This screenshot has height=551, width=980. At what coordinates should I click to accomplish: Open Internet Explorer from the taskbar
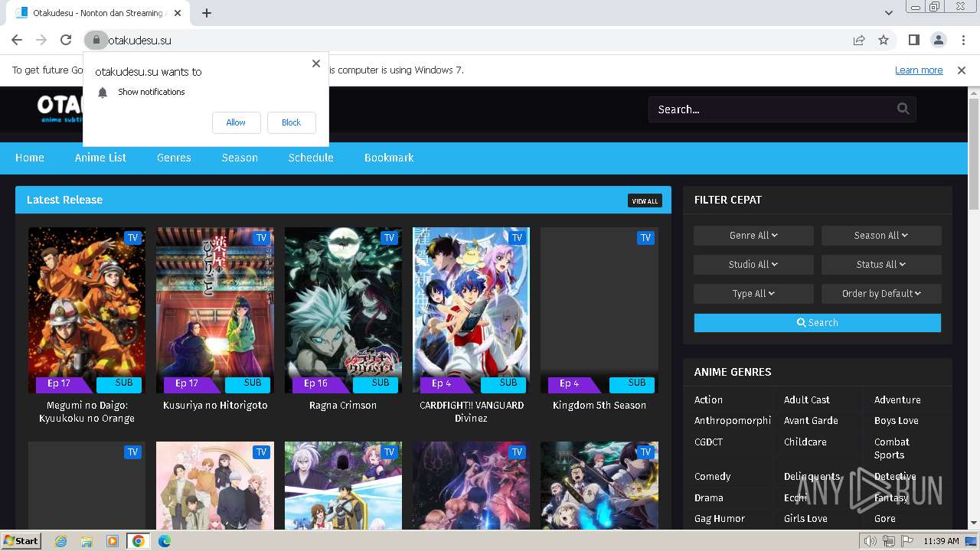pos(60,541)
